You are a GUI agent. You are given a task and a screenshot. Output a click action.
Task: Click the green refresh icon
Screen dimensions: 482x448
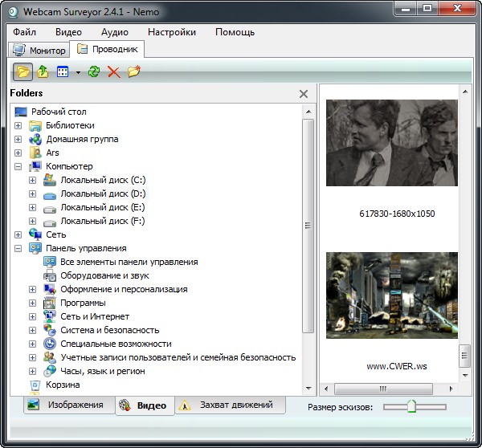click(x=94, y=72)
